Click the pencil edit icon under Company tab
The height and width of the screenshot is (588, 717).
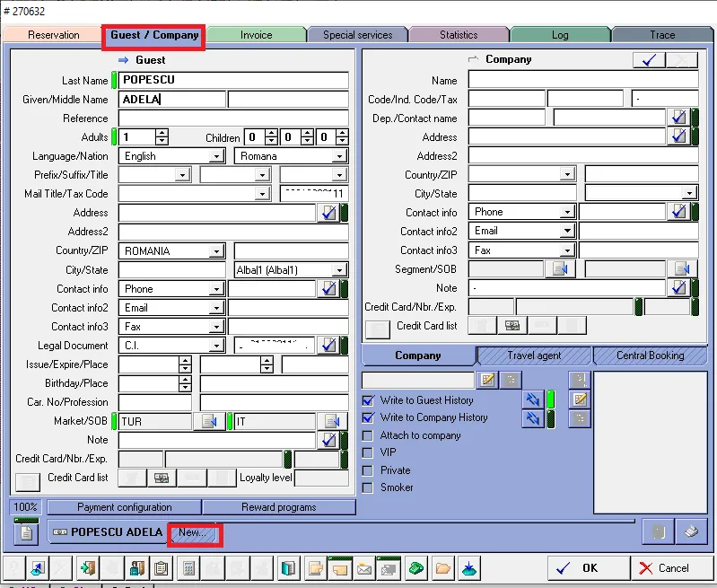[487, 380]
